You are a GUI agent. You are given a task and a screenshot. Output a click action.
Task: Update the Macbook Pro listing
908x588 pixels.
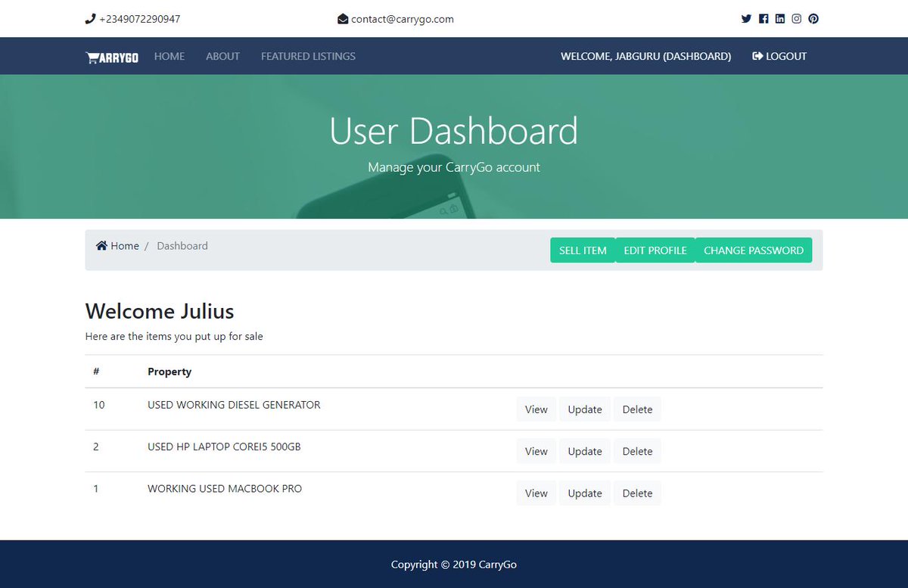click(x=585, y=493)
